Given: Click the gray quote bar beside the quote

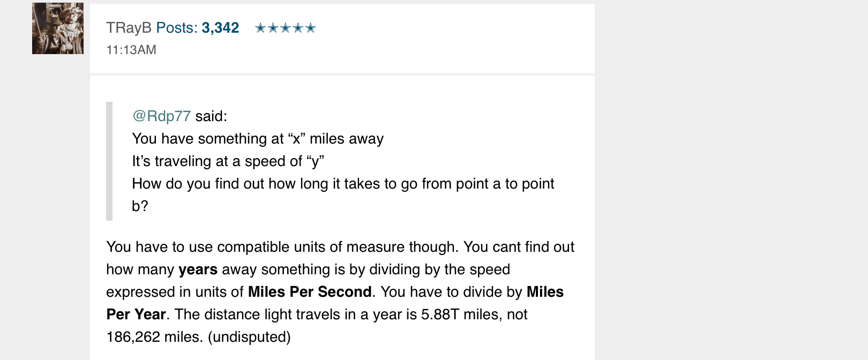Looking at the screenshot, I should 109,161.
